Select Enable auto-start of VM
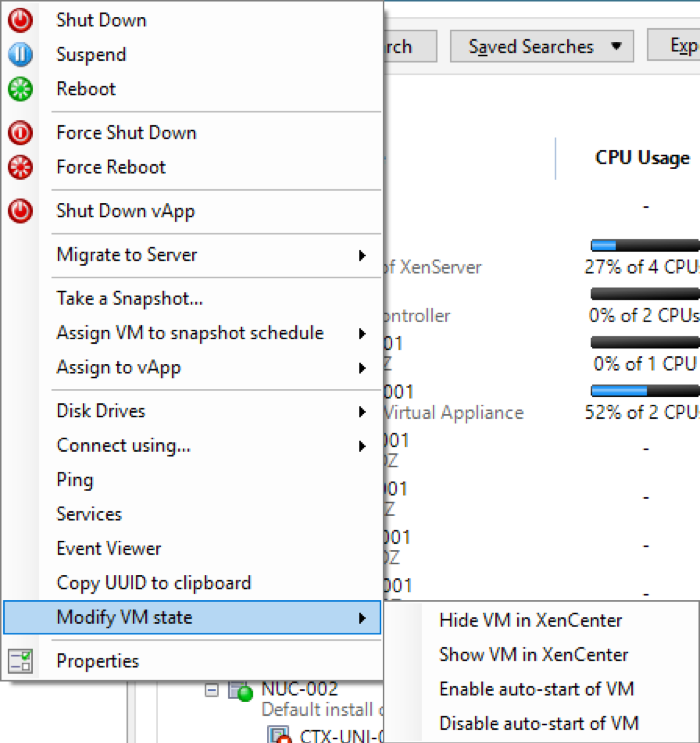The width and height of the screenshot is (700, 743). coord(536,689)
